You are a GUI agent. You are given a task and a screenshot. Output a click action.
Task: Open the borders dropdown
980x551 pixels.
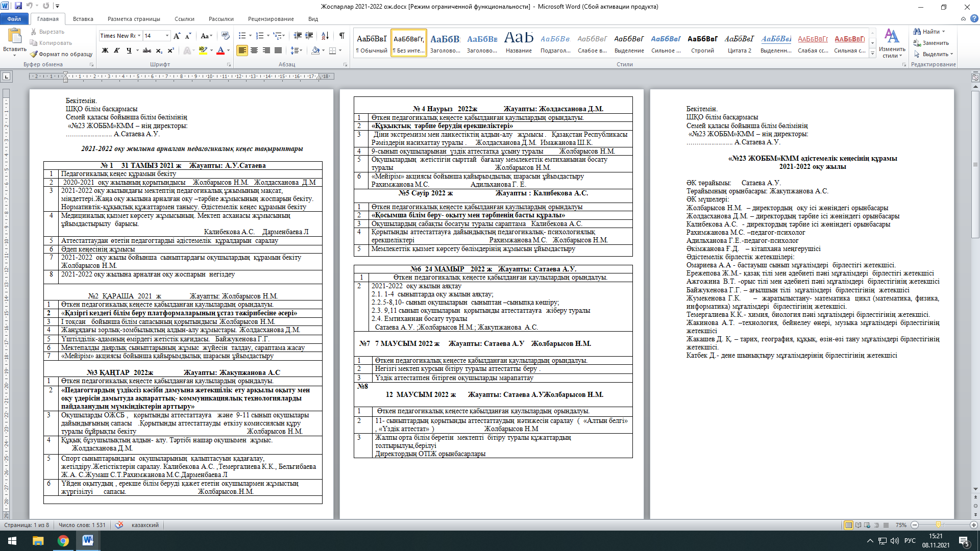click(x=339, y=51)
